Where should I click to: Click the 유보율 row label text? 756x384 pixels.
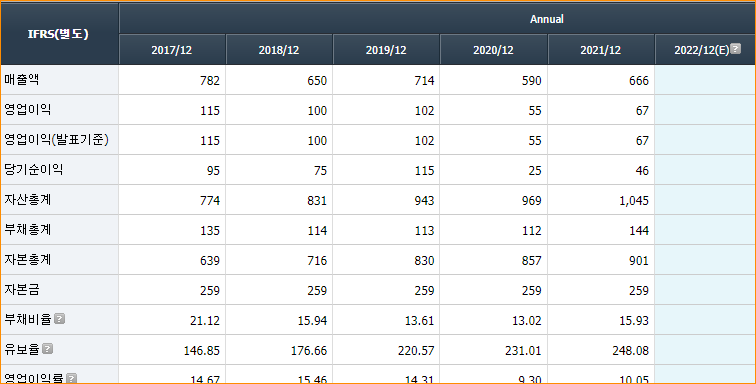pos(22,349)
